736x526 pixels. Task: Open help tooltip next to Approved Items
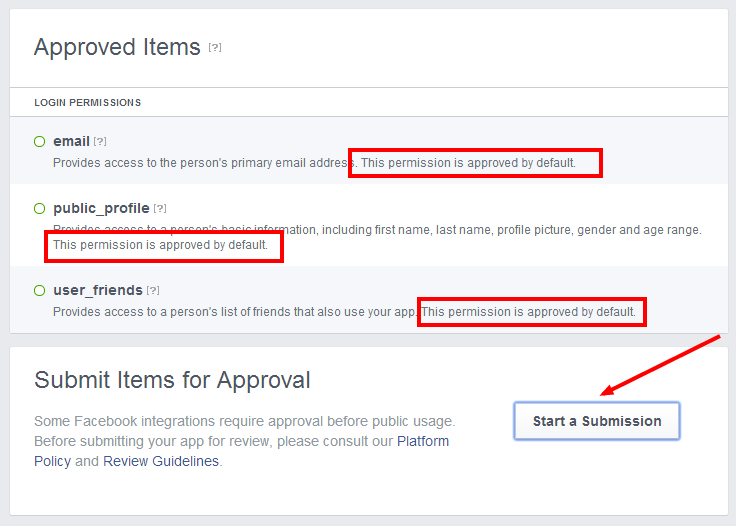pos(215,47)
